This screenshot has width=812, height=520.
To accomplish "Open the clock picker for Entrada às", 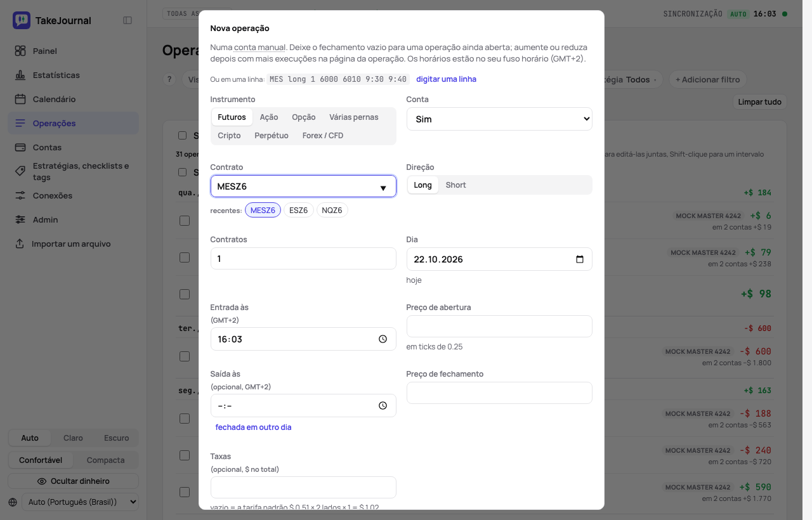I will [x=383, y=339].
